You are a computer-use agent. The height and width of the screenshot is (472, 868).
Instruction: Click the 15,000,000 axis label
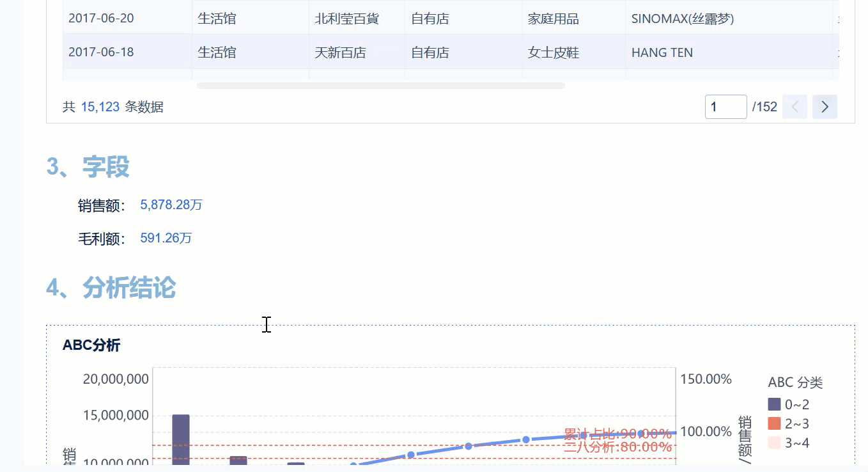(116, 416)
